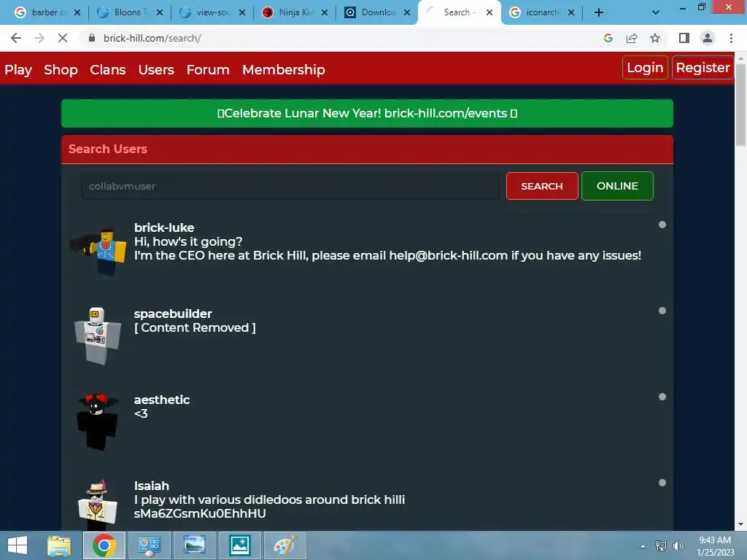
Task: Open the Paint taskbar icon
Action: [285, 545]
